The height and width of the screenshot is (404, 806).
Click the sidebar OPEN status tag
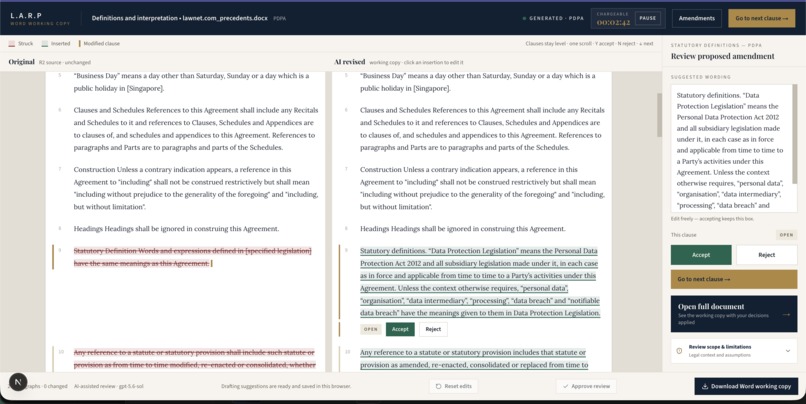786,235
